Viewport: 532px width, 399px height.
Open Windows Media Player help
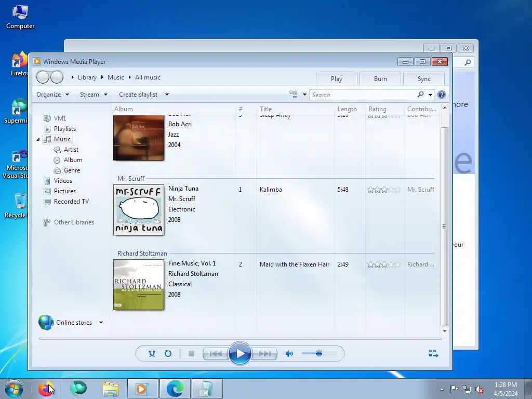coord(442,95)
